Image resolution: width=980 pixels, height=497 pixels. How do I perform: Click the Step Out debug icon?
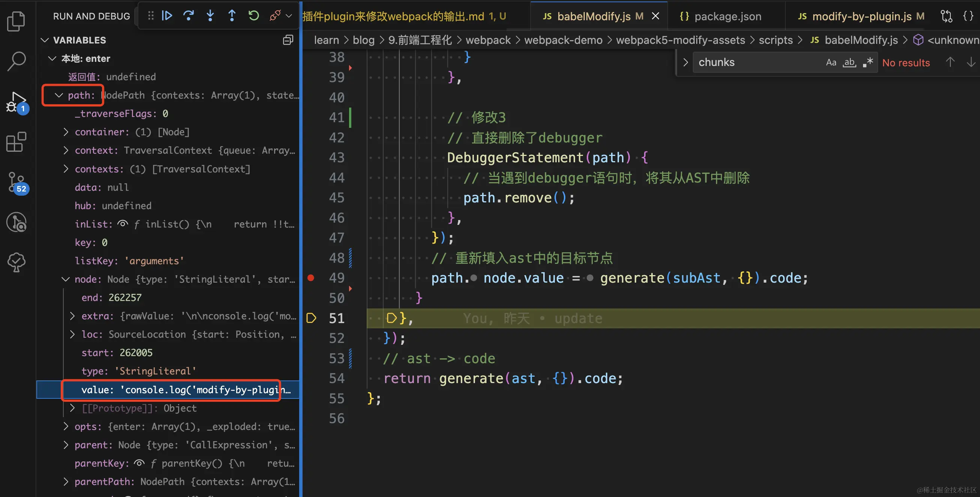pyautogui.click(x=232, y=16)
